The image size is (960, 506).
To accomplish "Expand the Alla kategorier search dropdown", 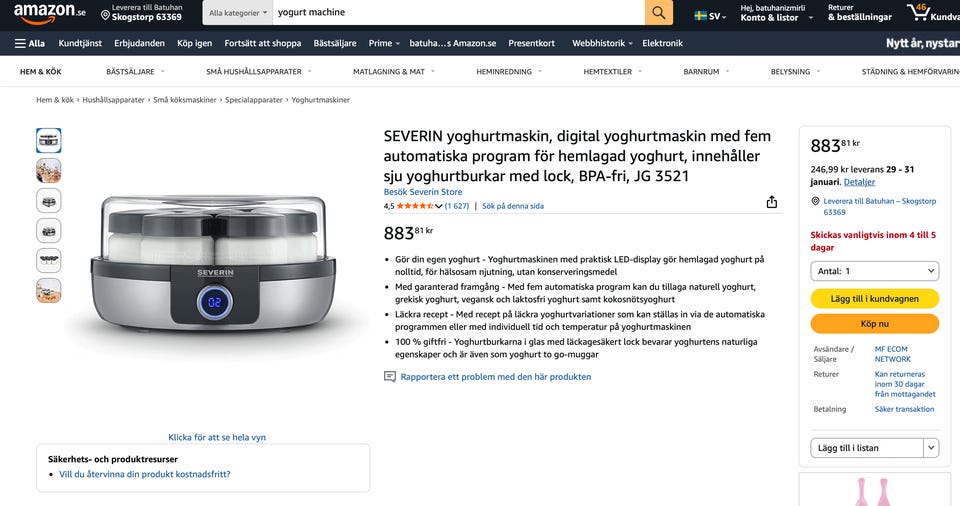I will (x=238, y=12).
